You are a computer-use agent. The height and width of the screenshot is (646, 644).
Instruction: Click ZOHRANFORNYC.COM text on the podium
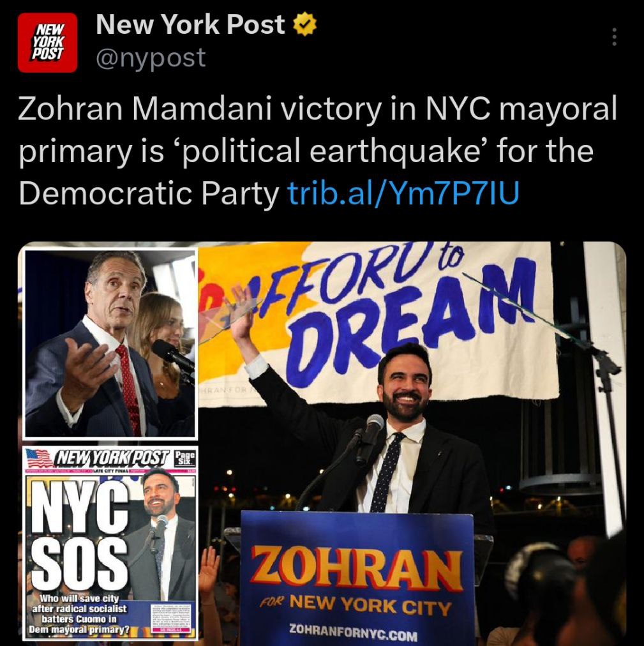(x=353, y=631)
